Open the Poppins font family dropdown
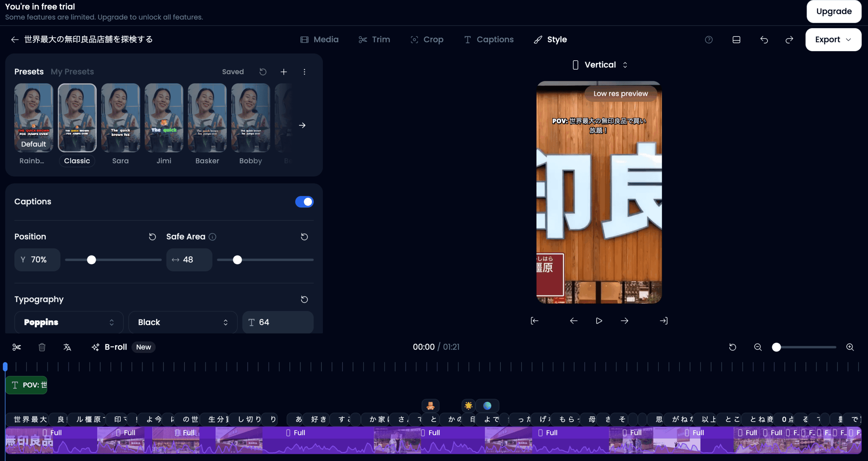Screen dimensions: 868x461 pos(69,322)
